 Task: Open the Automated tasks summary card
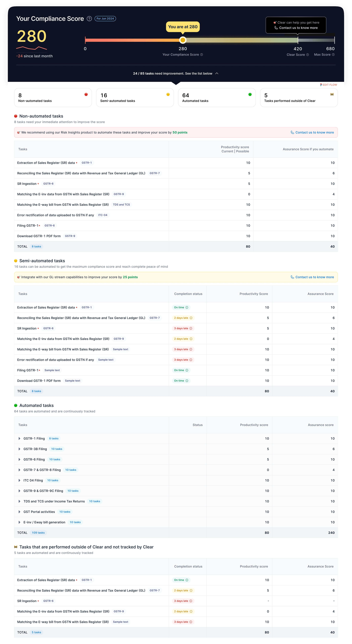[x=217, y=98]
